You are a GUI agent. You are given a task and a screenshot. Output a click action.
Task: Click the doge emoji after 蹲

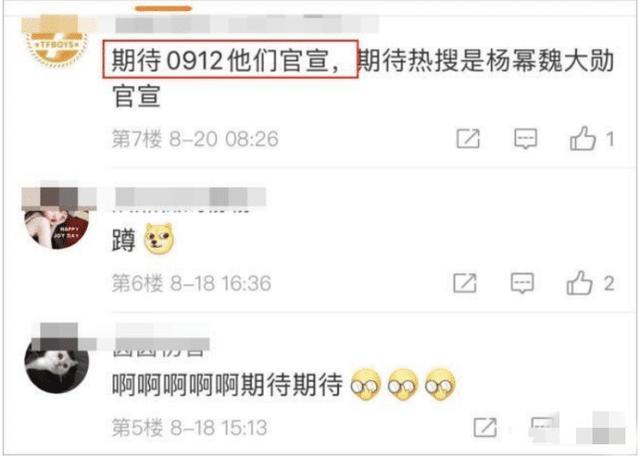[159, 239]
